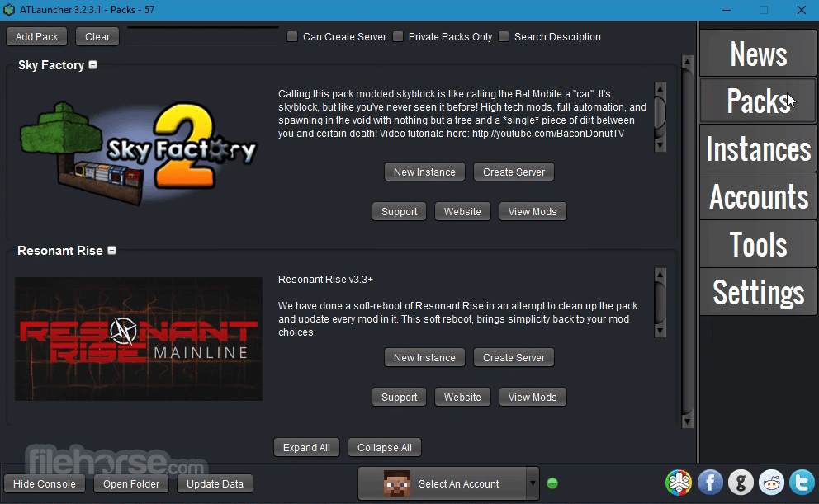Viewport: 819px width, 504px height.
Task: Click the 'Sky Factory' pack title text
Action: (x=51, y=65)
